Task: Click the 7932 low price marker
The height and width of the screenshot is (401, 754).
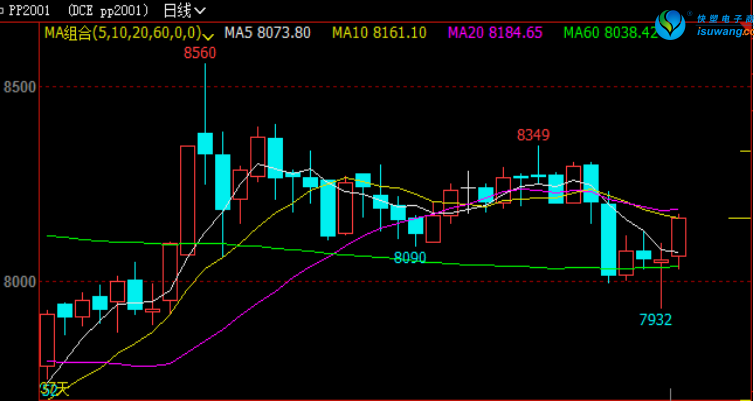Action: pos(656,320)
